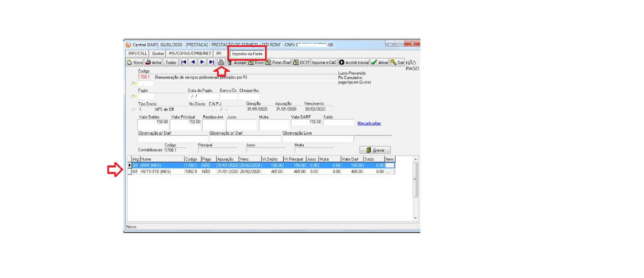The width and height of the screenshot is (644, 278).
Task: Click the Banco/Cx input field
Action: tap(229, 97)
